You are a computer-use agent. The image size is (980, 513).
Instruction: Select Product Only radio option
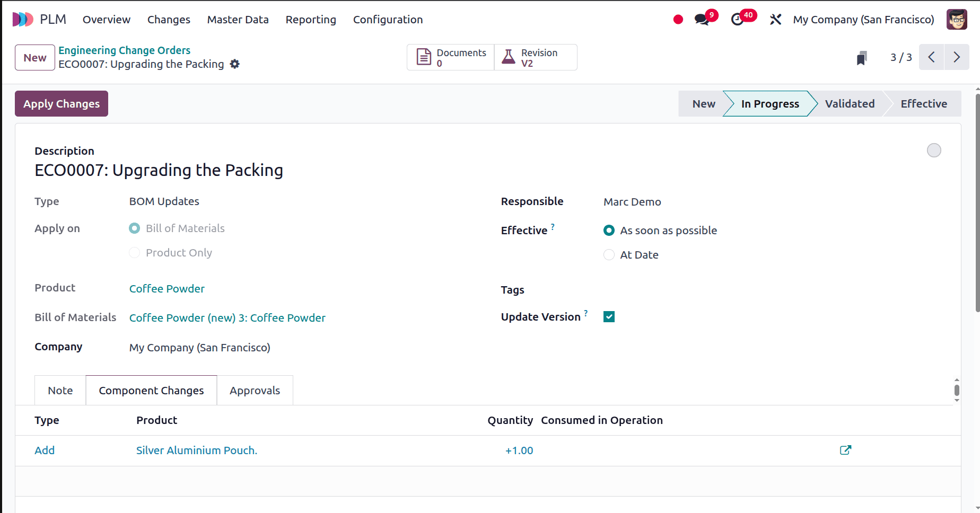(135, 253)
